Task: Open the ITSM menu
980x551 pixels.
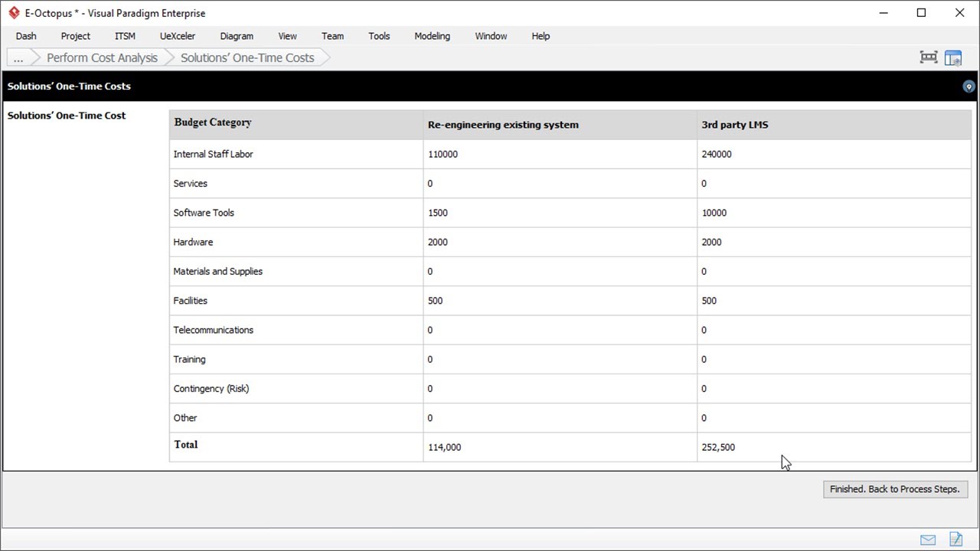Action: click(x=125, y=36)
